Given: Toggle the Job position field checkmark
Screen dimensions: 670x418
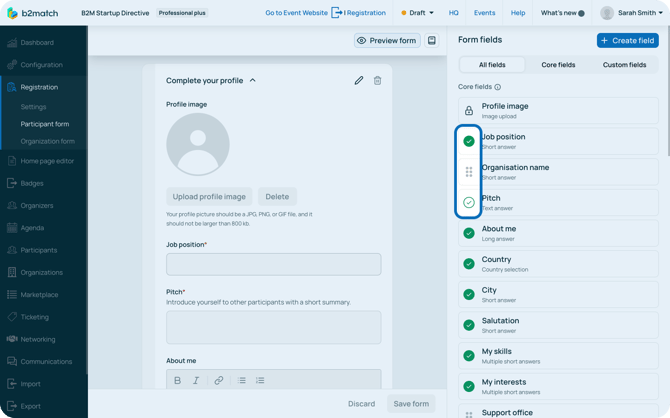Looking at the screenshot, I should click(469, 141).
